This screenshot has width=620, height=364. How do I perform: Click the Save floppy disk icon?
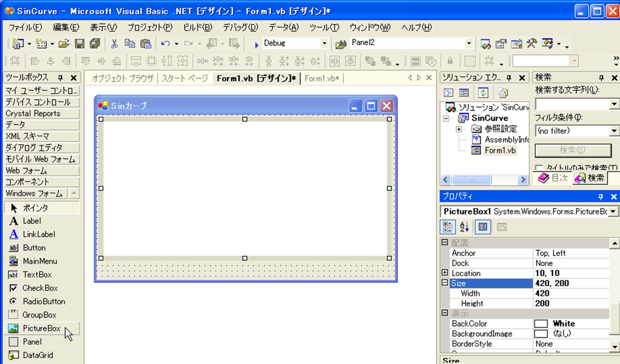(x=79, y=43)
